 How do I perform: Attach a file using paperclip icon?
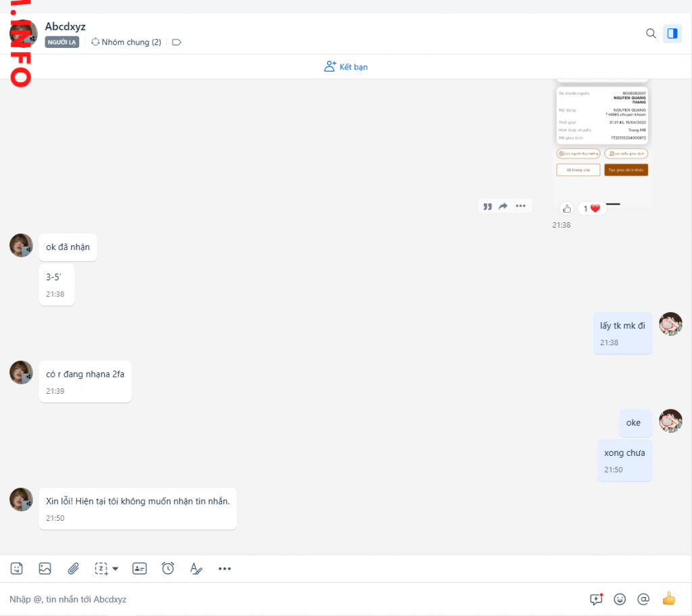pos(74,569)
